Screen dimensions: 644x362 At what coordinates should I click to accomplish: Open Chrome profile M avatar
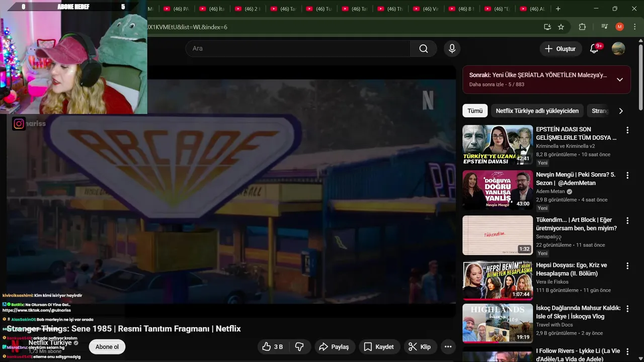pos(619,27)
